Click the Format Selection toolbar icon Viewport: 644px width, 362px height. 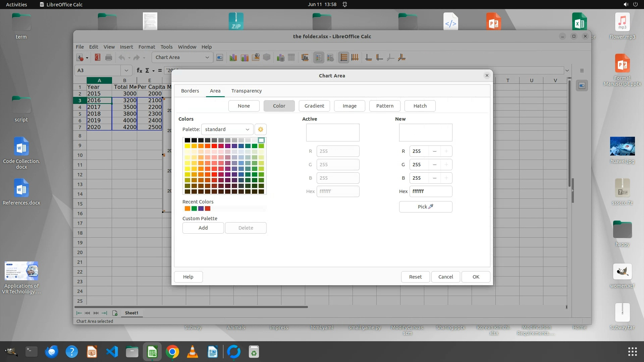pos(220,58)
